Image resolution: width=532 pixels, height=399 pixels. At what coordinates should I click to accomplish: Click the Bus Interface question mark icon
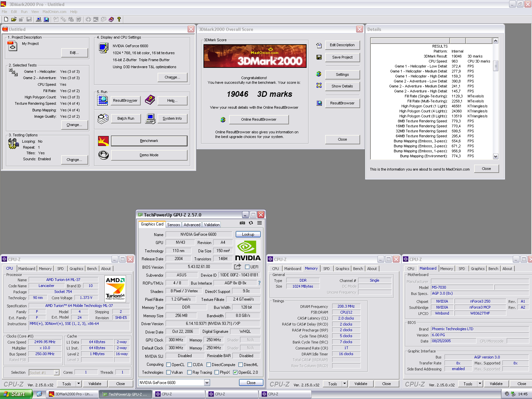(259, 283)
